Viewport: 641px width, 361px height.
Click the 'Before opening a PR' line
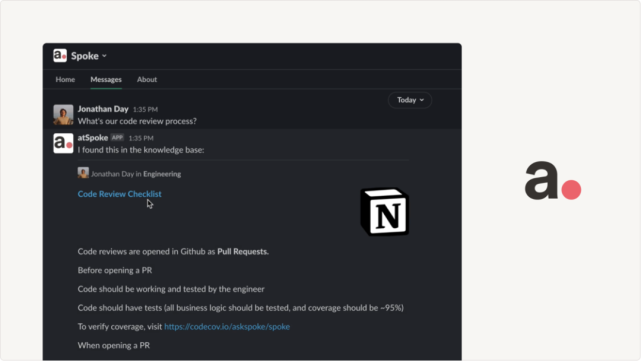115,270
